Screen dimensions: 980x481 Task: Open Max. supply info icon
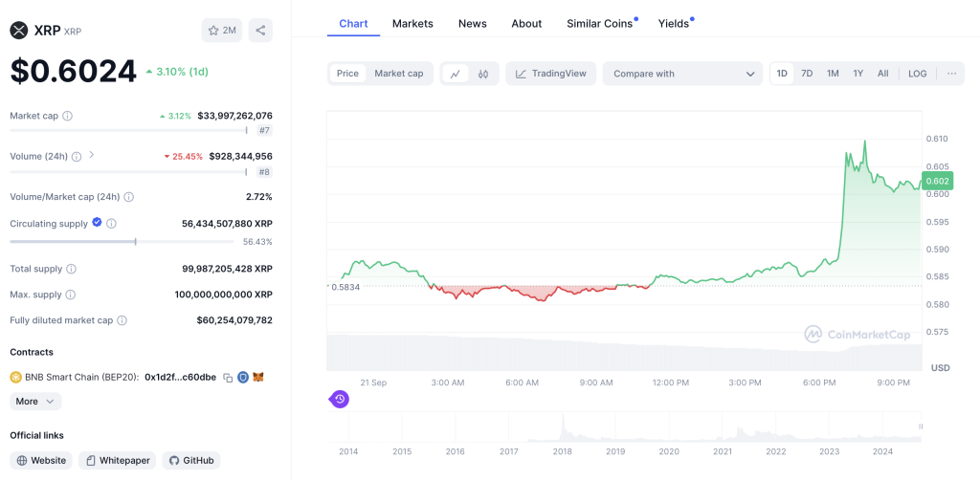[x=71, y=295]
